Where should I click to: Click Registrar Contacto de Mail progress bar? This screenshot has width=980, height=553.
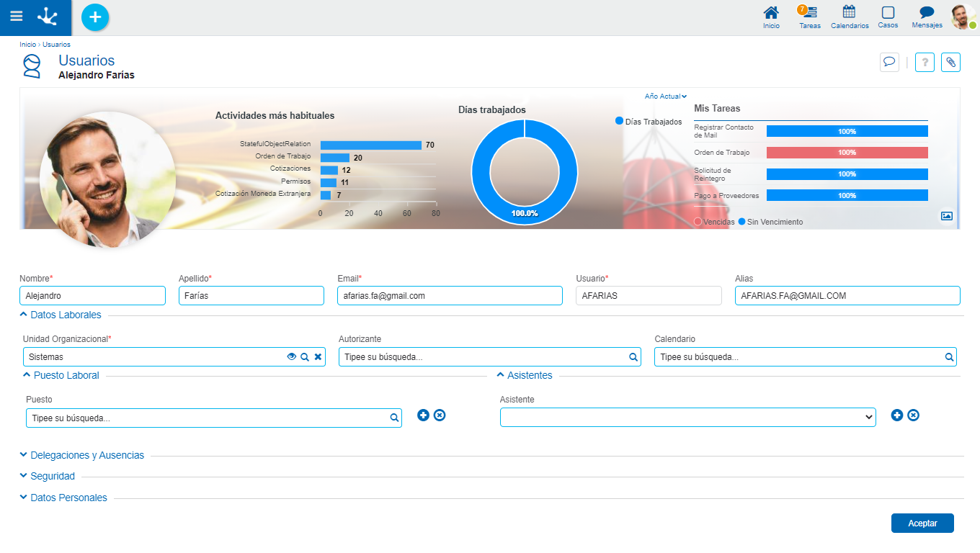point(847,131)
